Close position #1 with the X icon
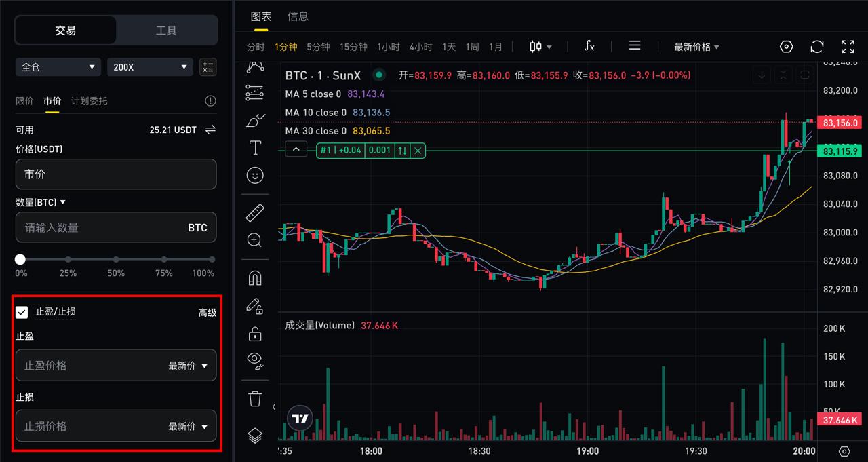The image size is (868, 462). tap(418, 150)
